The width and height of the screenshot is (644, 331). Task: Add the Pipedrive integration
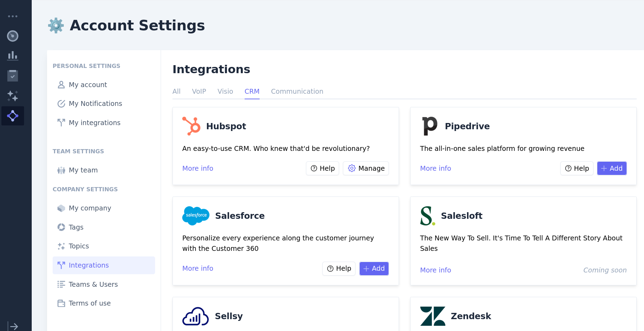pos(612,168)
